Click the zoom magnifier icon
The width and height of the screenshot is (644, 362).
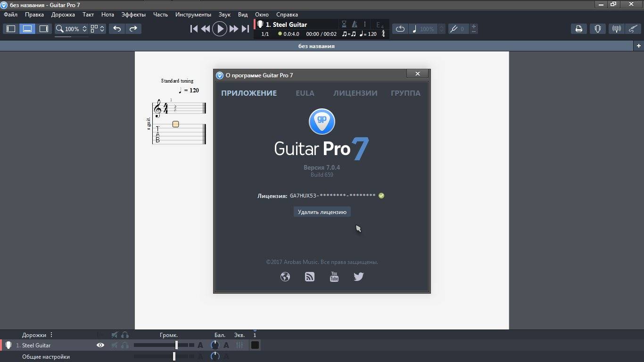click(x=59, y=29)
